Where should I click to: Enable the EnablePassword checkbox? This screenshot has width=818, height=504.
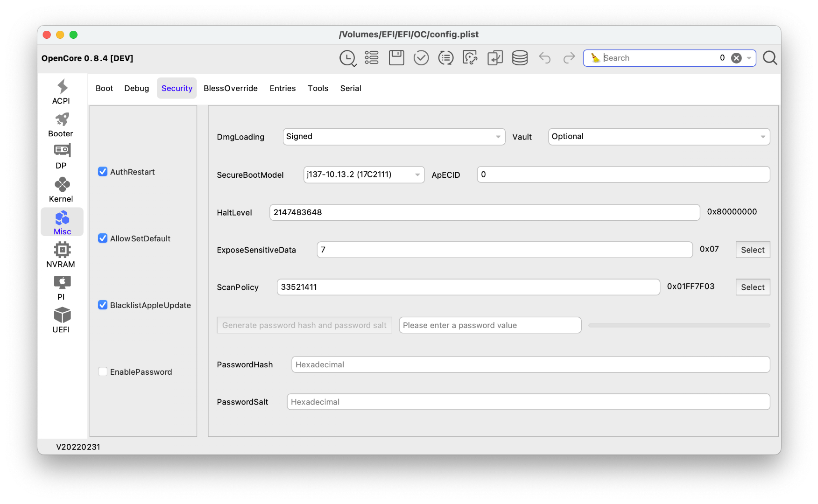tap(103, 372)
